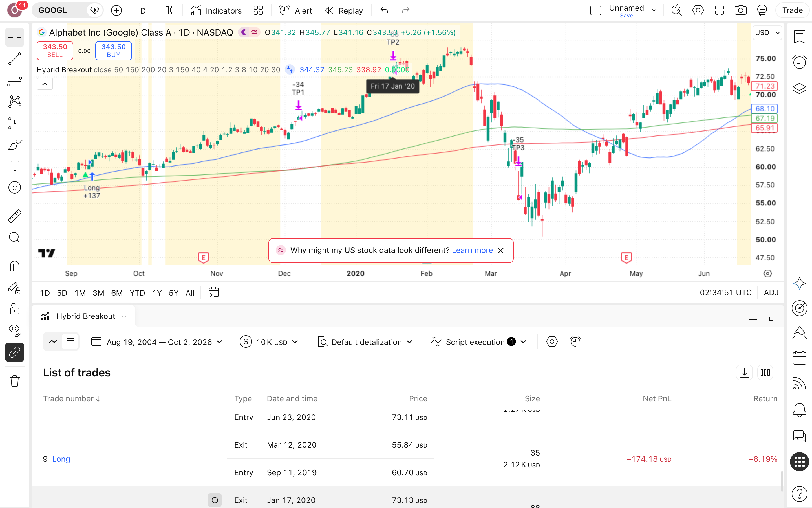
Task: Enter fullscreen mode
Action: [719, 10]
